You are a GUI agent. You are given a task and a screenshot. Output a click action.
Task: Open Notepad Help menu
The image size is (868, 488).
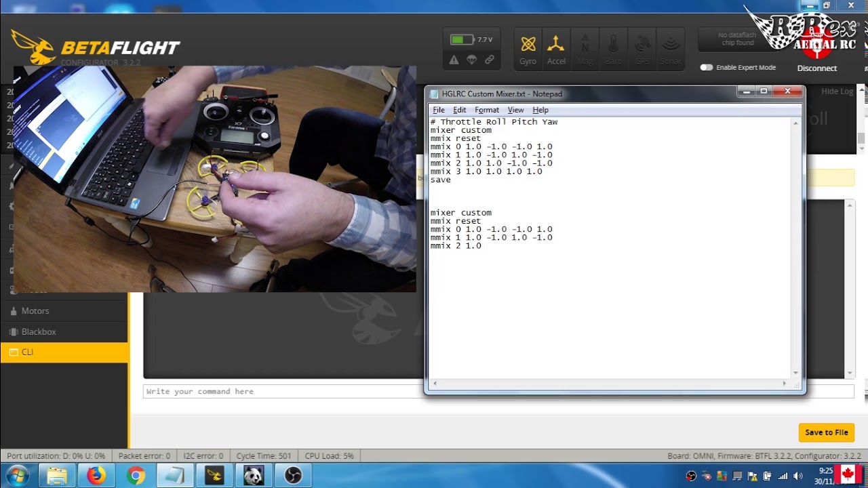pyautogui.click(x=540, y=110)
